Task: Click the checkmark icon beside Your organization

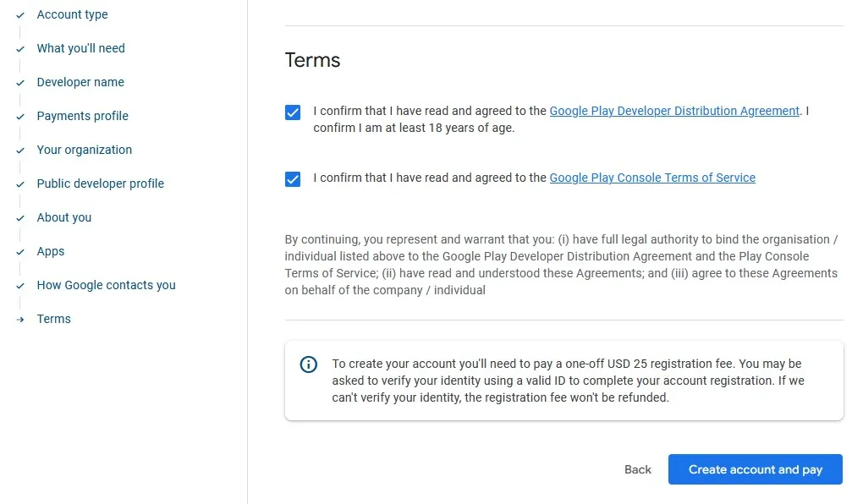Action: 19,150
